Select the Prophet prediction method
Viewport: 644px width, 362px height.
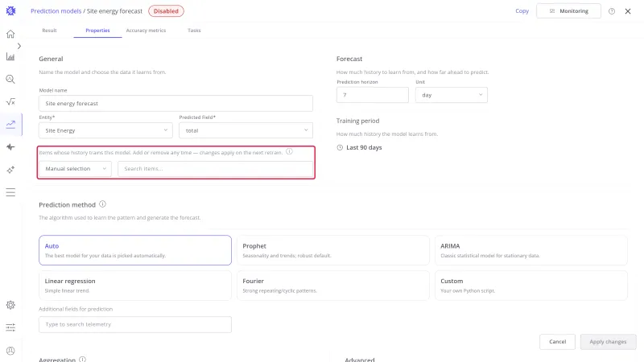[x=333, y=250]
